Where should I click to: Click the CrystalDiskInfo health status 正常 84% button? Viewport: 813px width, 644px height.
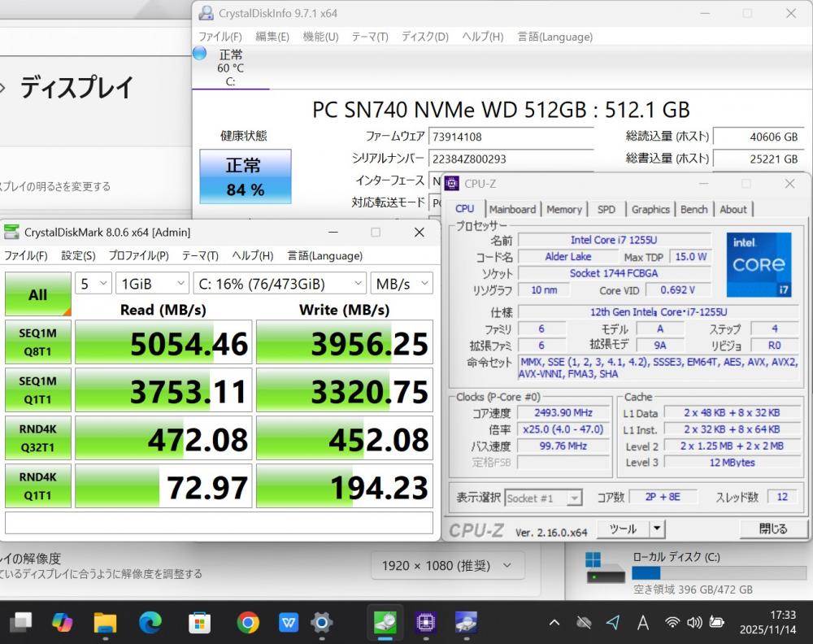246,176
